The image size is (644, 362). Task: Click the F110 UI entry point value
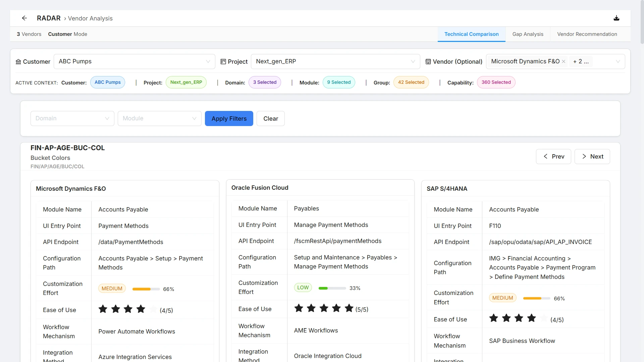click(495, 226)
